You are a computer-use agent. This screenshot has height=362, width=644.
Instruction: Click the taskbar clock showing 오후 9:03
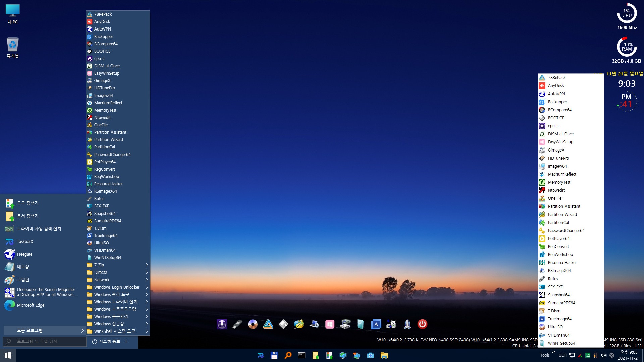[x=629, y=355]
